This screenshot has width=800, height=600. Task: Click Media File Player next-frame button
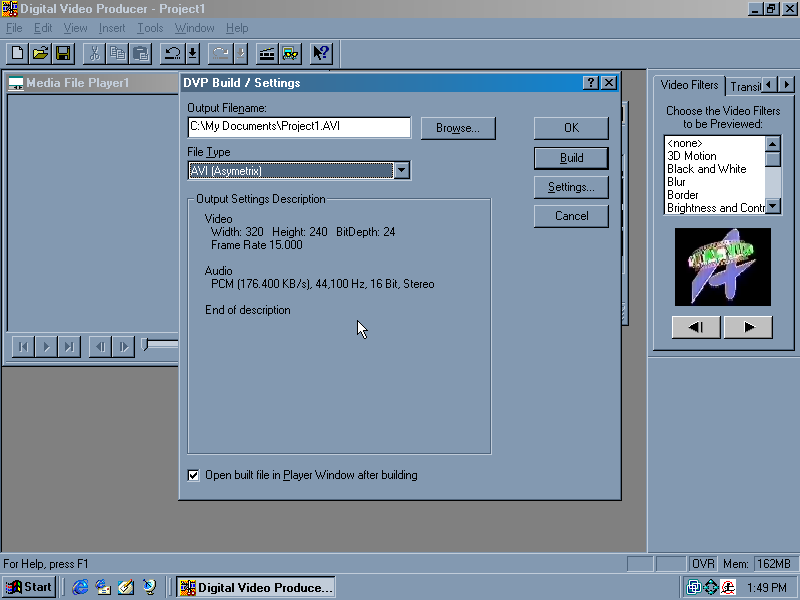[123, 347]
